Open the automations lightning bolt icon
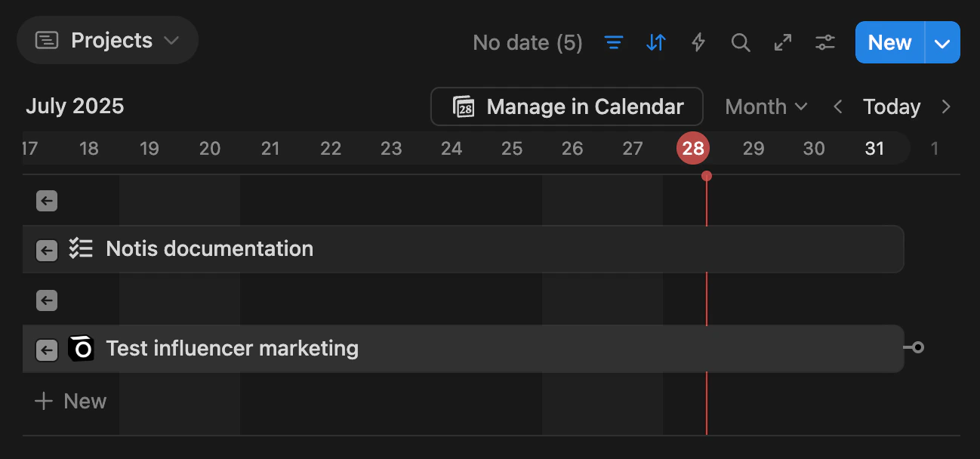980x459 pixels. click(698, 43)
